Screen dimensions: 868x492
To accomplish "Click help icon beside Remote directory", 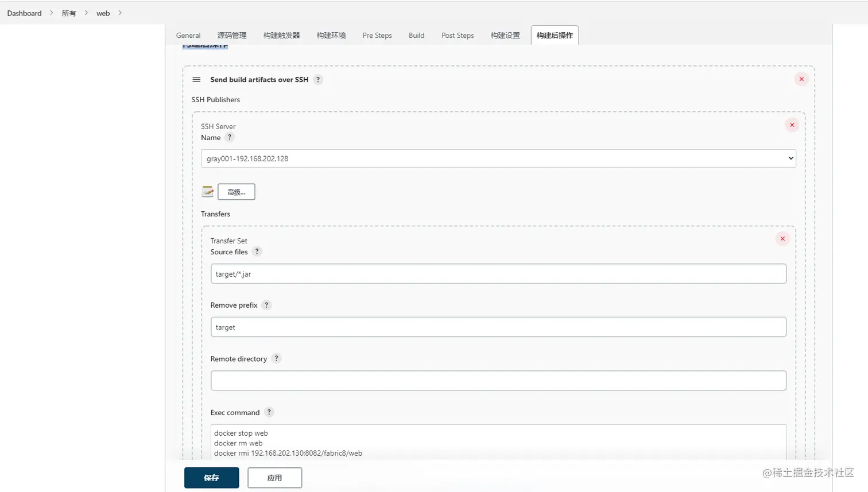I will coord(276,358).
